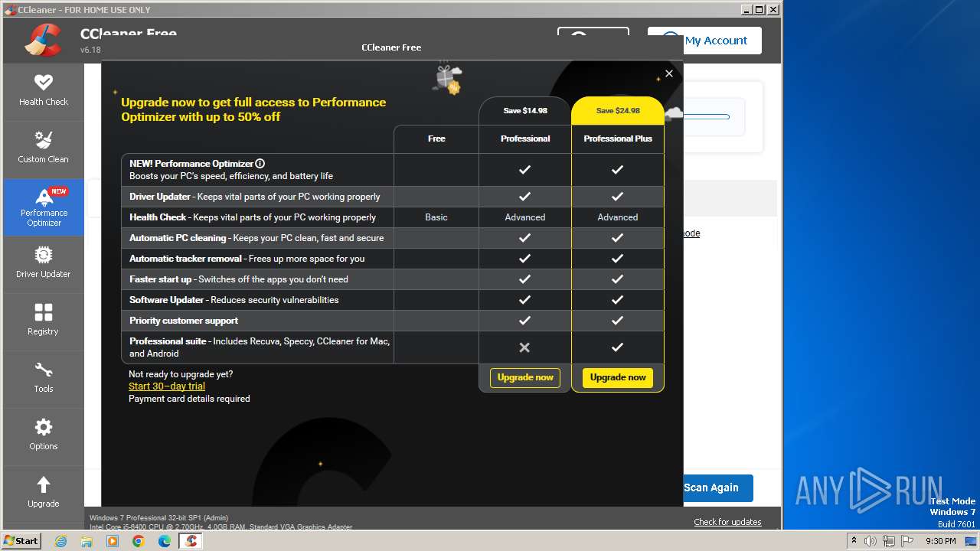The image size is (980, 551).
Task: Click the Upgrade arrow in sidebar
Action: coord(44,492)
